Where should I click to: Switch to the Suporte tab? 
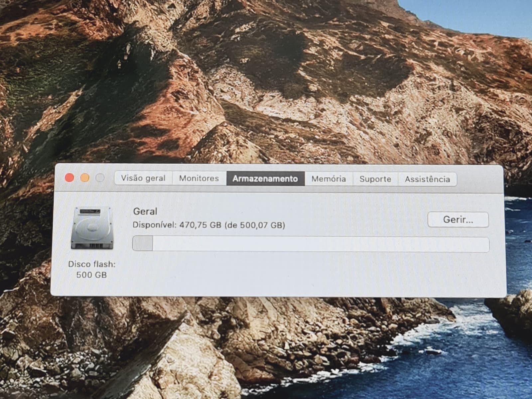tap(375, 179)
